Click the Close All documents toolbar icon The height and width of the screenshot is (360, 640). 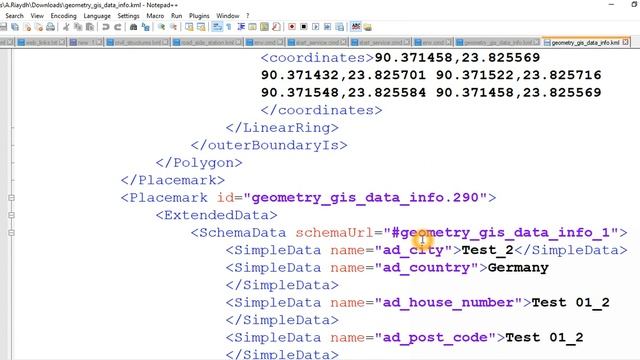click(x=39, y=27)
